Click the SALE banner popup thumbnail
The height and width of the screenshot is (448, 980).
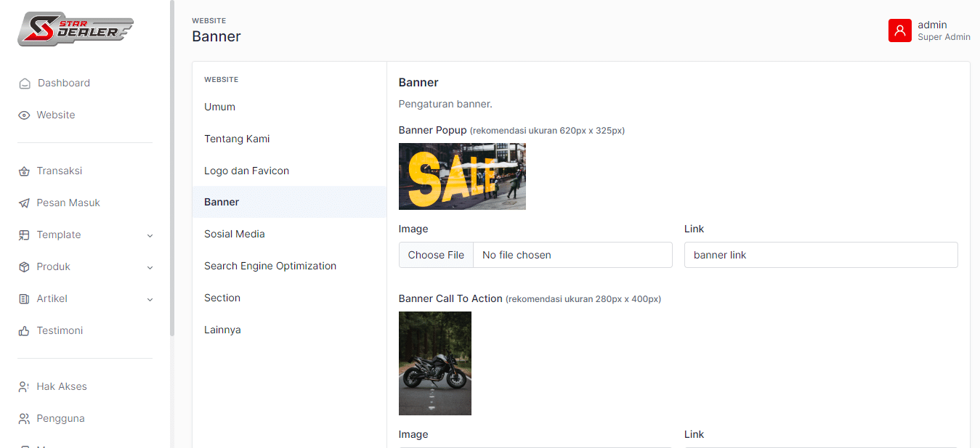coord(462,176)
